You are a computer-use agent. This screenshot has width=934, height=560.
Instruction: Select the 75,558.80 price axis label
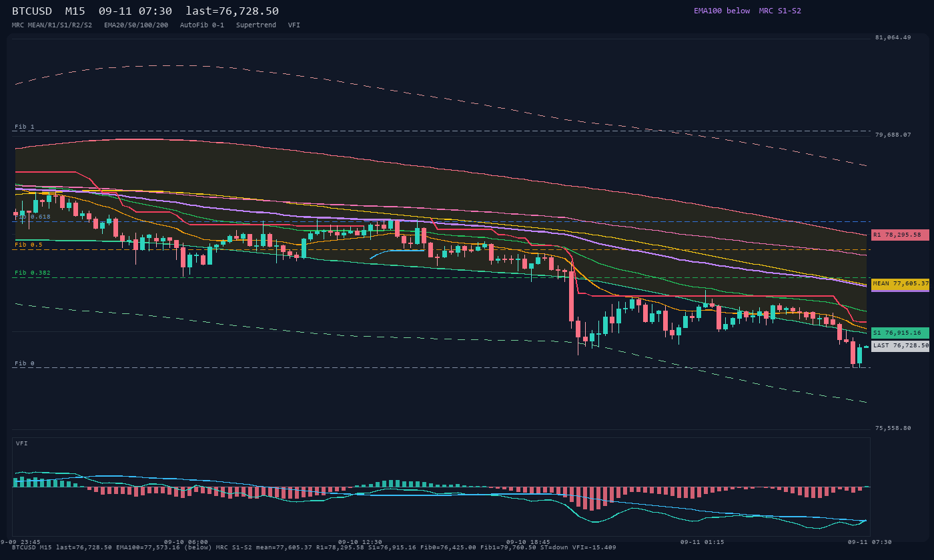(893, 428)
